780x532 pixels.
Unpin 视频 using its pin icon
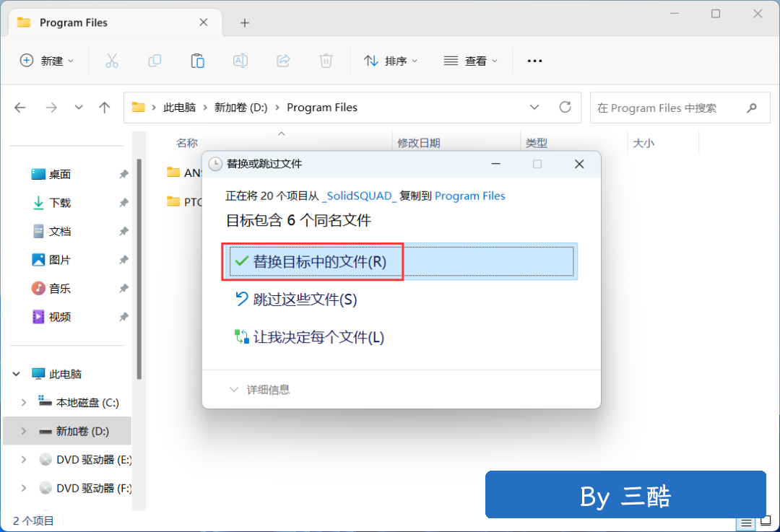tap(124, 317)
